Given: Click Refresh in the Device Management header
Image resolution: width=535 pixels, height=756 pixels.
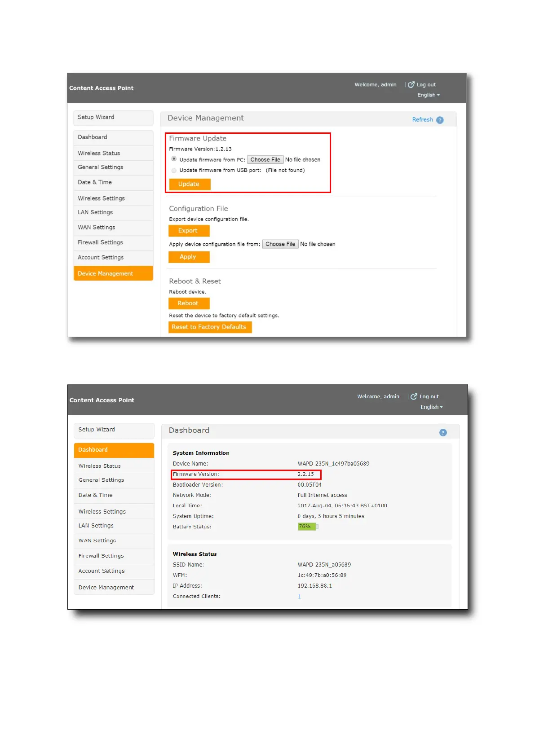Looking at the screenshot, I should click(x=422, y=119).
